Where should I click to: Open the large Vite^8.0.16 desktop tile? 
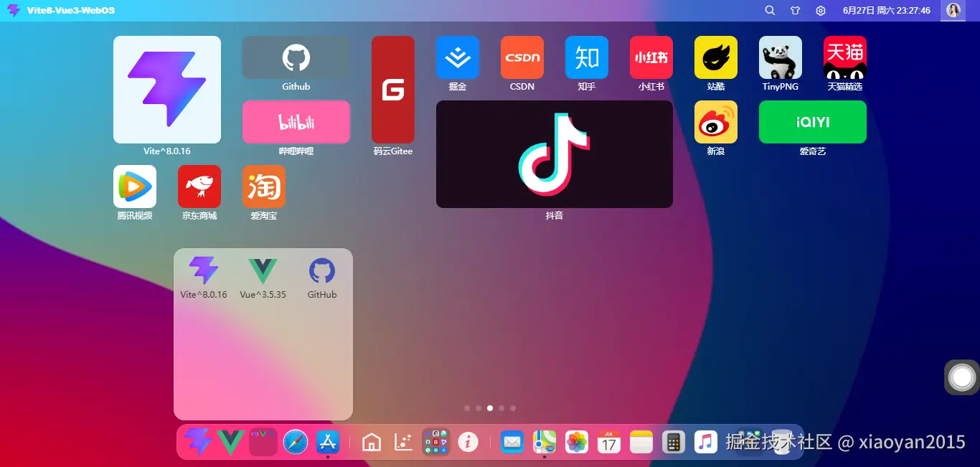[167, 90]
